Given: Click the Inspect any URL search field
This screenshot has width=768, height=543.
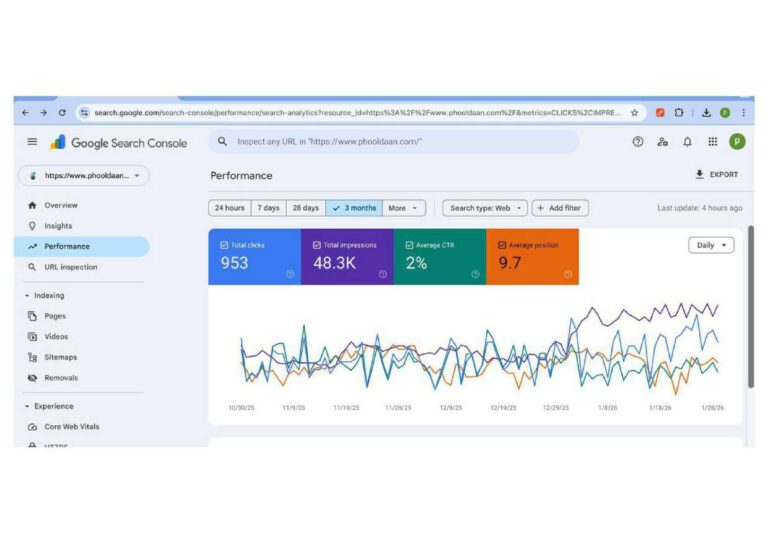Looking at the screenshot, I should pyautogui.click(x=394, y=142).
